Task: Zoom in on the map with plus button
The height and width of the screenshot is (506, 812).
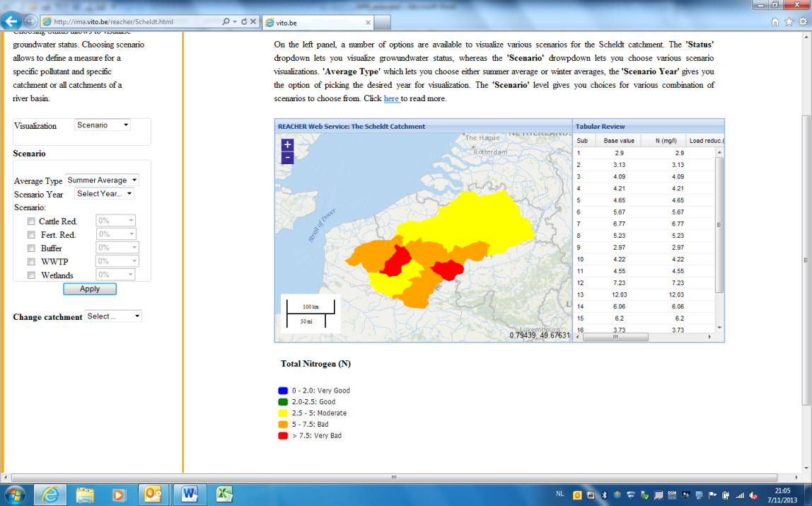Action: pyautogui.click(x=287, y=144)
